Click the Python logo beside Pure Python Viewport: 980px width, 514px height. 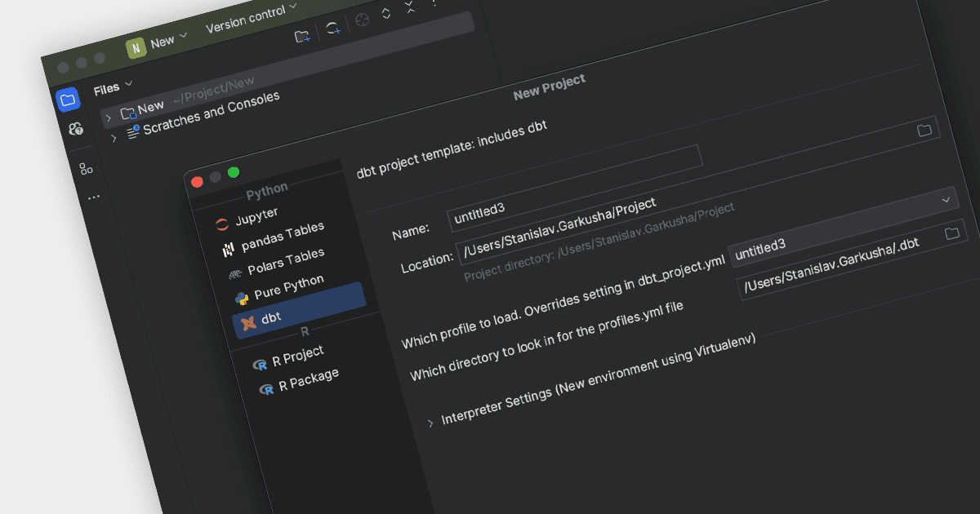click(242, 298)
